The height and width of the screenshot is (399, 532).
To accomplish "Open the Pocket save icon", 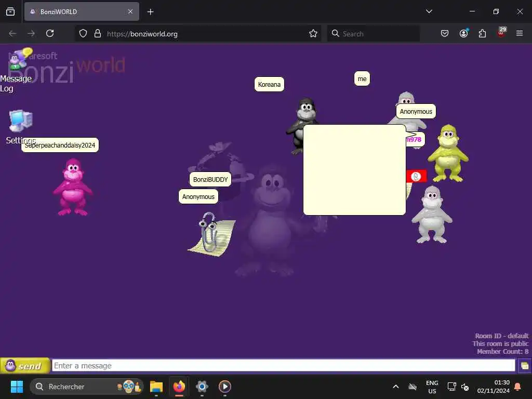I will tap(445, 33).
